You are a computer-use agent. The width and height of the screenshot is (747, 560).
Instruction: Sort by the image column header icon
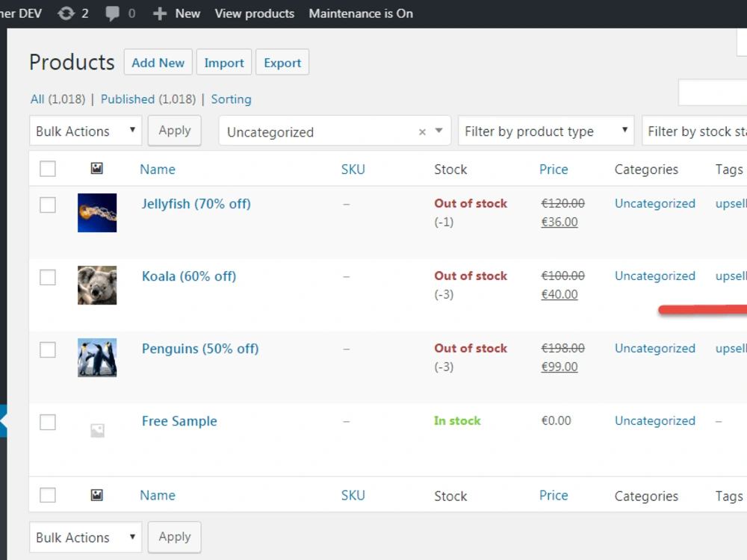pos(96,168)
